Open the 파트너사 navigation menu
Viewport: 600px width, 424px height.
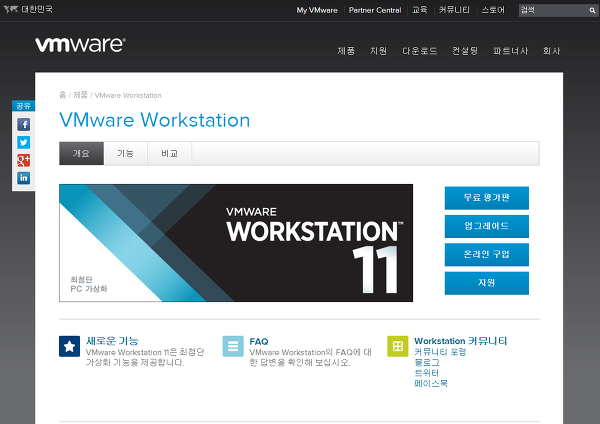coord(510,51)
